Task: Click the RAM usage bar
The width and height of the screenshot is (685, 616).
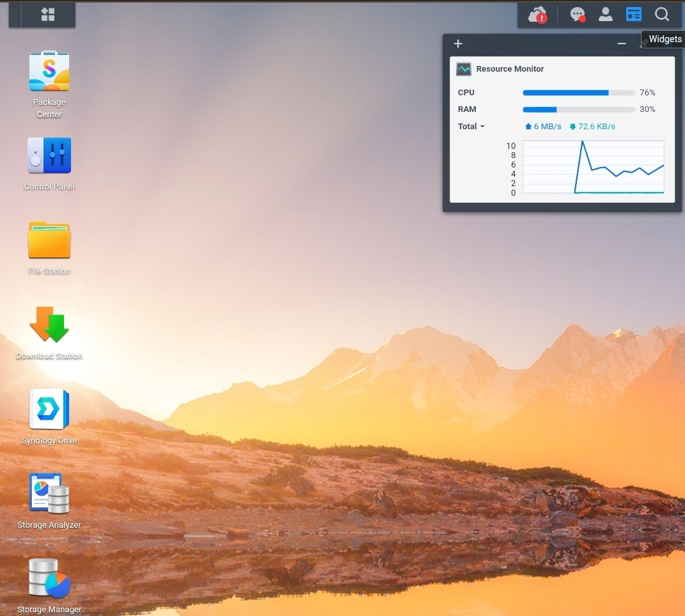Action: point(579,109)
